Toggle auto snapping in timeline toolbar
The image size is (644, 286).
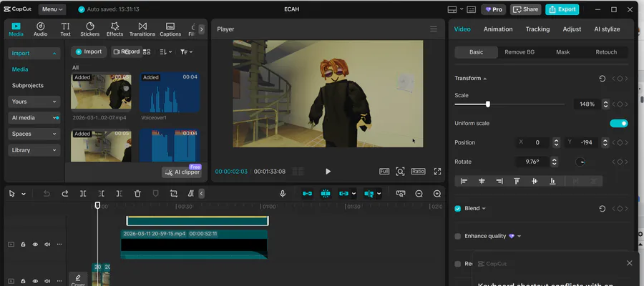point(326,194)
